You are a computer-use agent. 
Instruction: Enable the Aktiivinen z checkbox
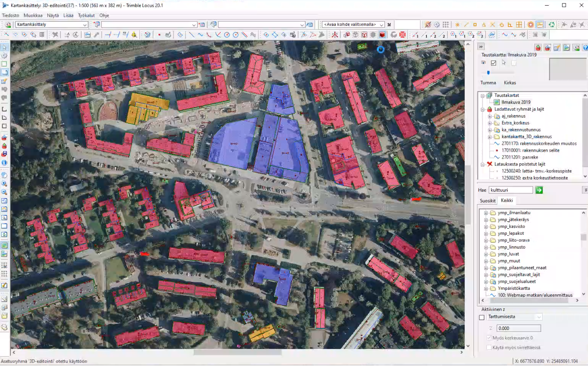coord(482,317)
